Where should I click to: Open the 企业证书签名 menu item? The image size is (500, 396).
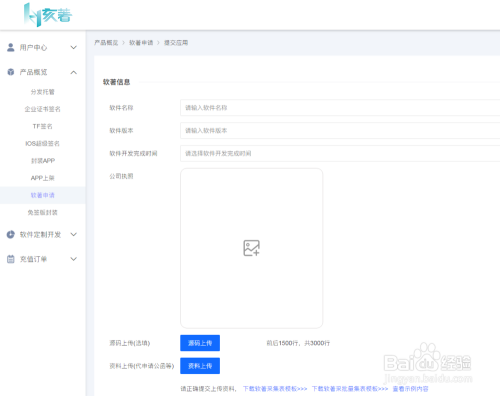pos(43,109)
